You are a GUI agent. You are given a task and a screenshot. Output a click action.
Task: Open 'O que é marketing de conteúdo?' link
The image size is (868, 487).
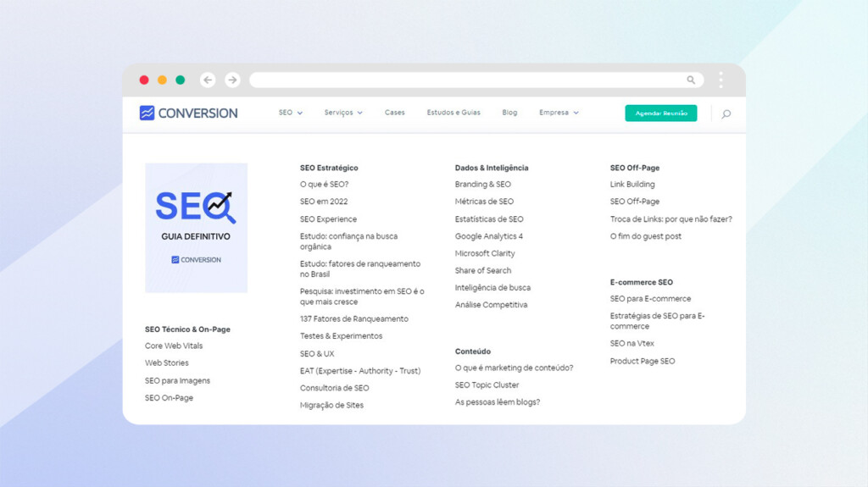pyautogui.click(x=515, y=368)
